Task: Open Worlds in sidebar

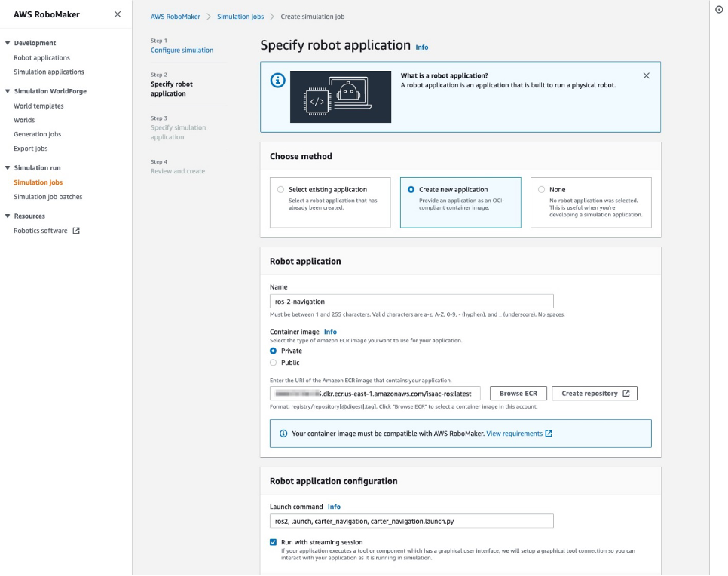Action: click(x=24, y=120)
